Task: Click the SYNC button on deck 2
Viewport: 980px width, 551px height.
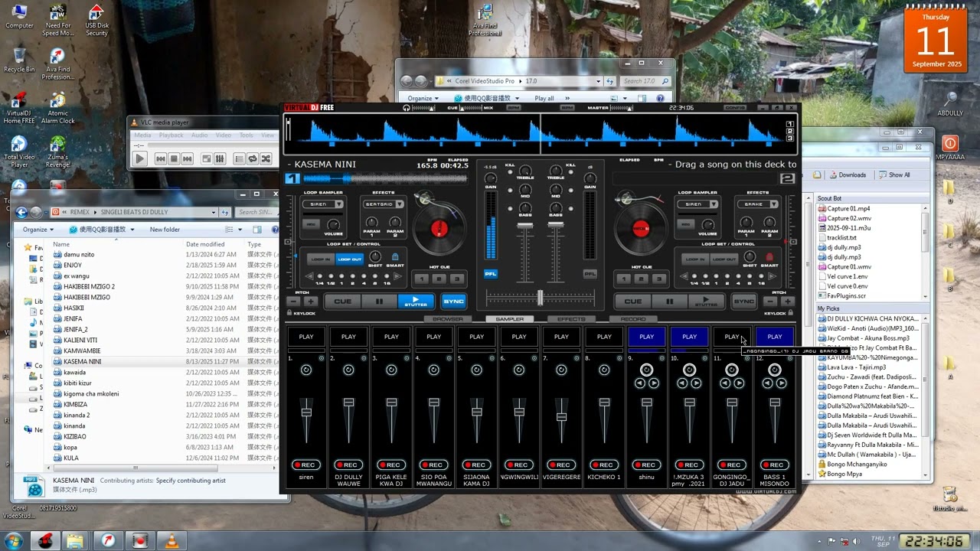Action: point(743,302)
